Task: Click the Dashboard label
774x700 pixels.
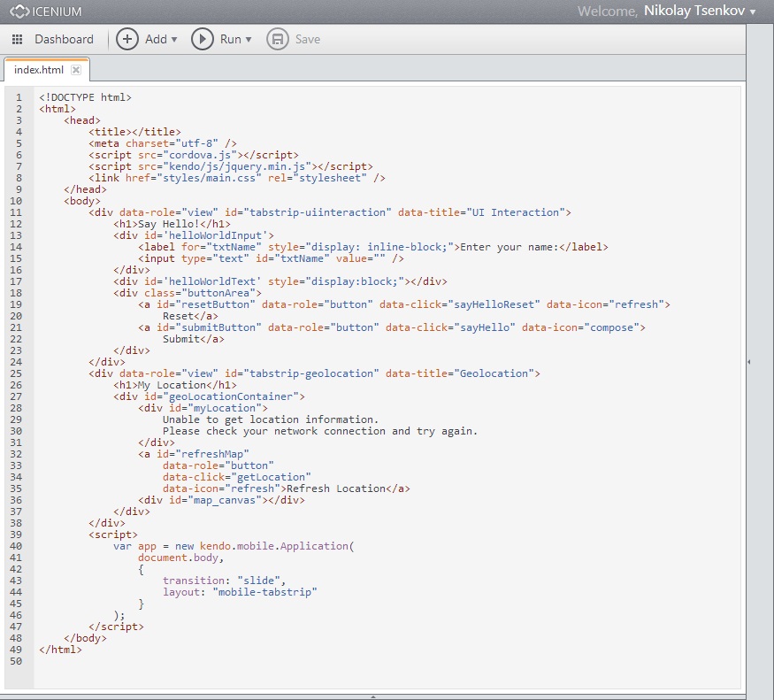Action: point(64,40)
